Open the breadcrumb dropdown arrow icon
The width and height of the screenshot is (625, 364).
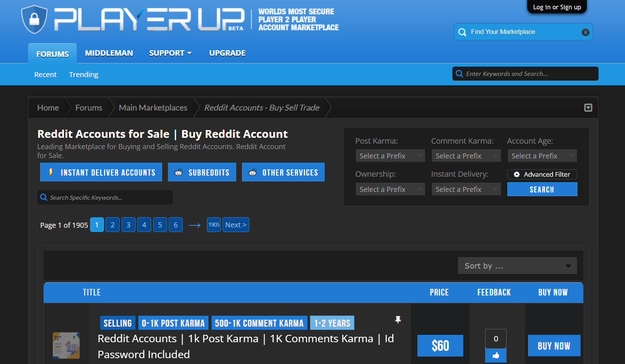click(588, 108)
